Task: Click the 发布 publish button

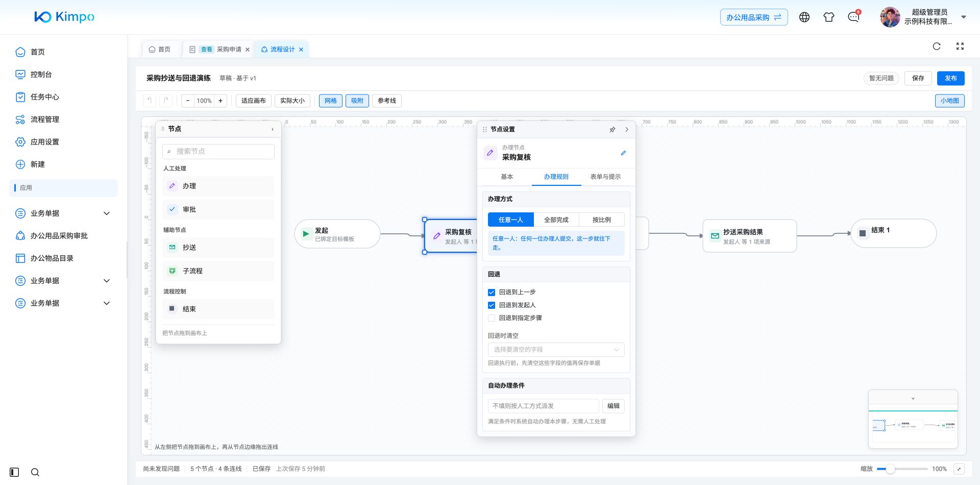Action: (950, 78)
